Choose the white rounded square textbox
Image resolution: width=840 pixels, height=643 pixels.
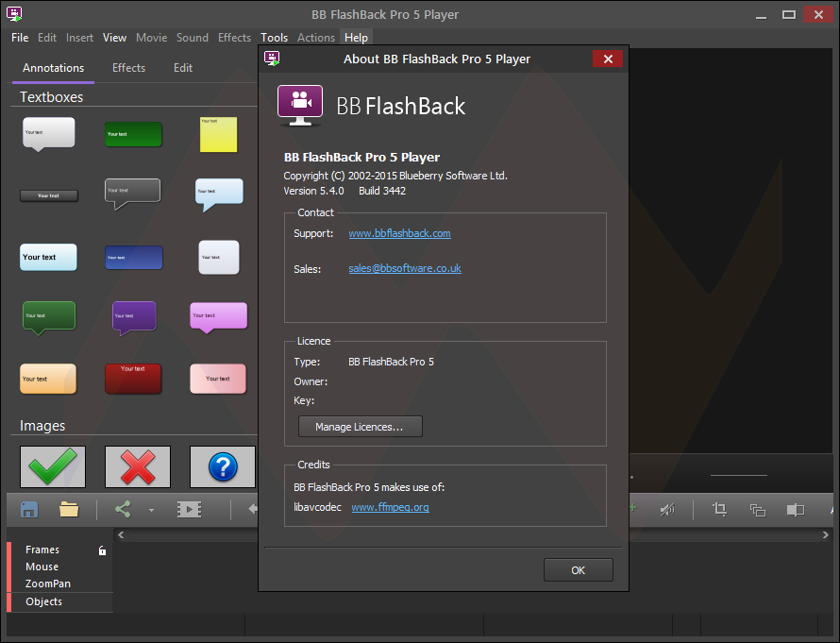pyautogui.click(x=219, y=257)
